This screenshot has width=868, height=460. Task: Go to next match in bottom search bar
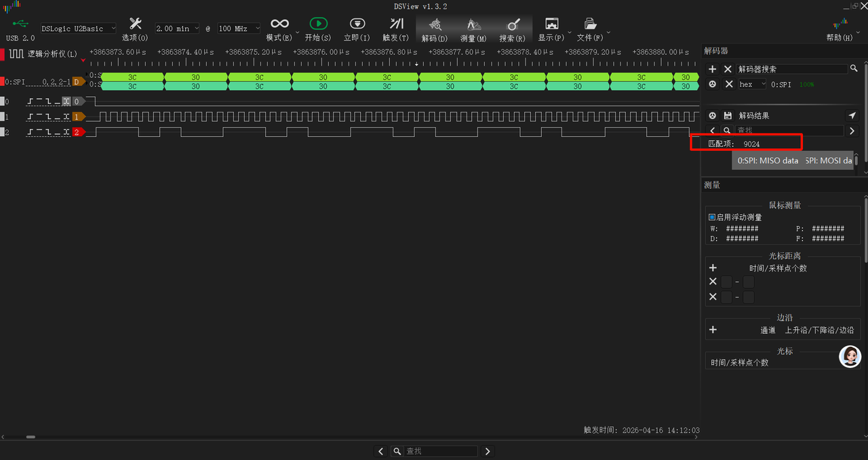[488, 451]
